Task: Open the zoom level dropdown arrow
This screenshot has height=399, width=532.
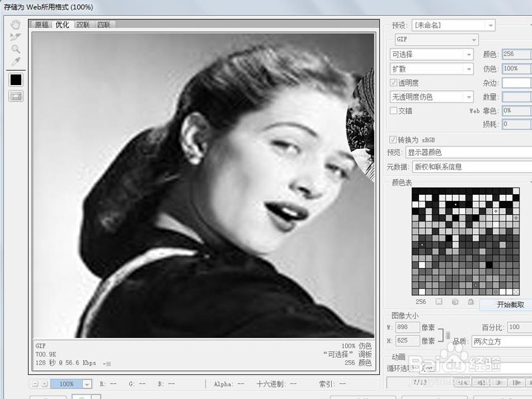Action: 87,384
